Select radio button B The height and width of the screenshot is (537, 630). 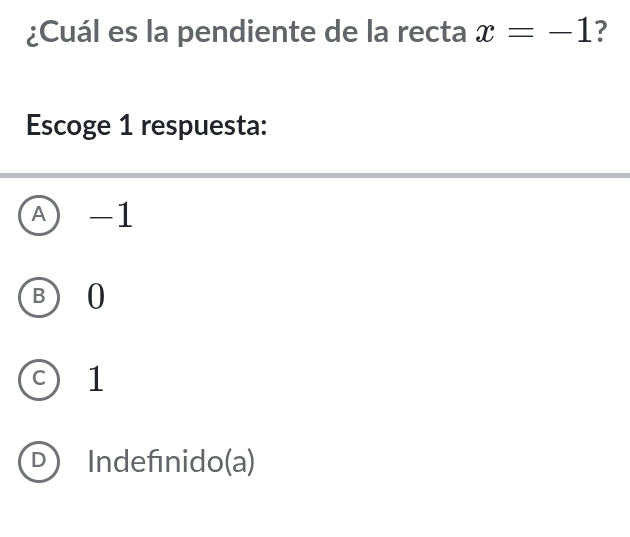tap(39, 296)
